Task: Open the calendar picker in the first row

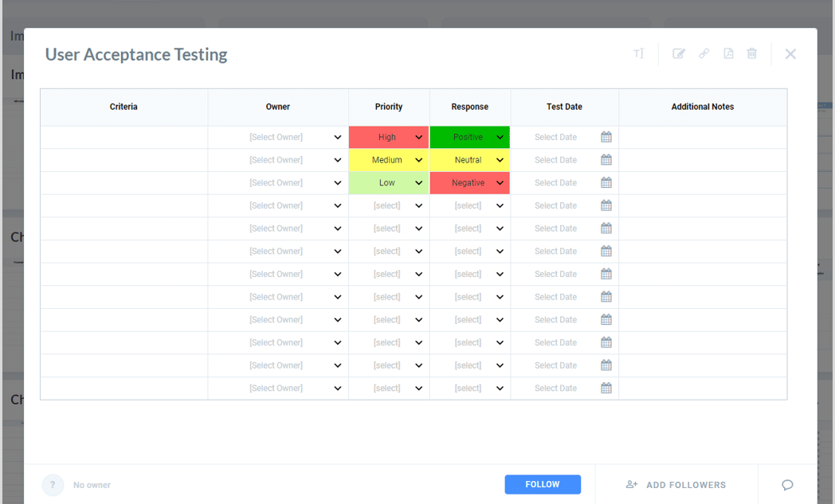Action: point(606,137)
